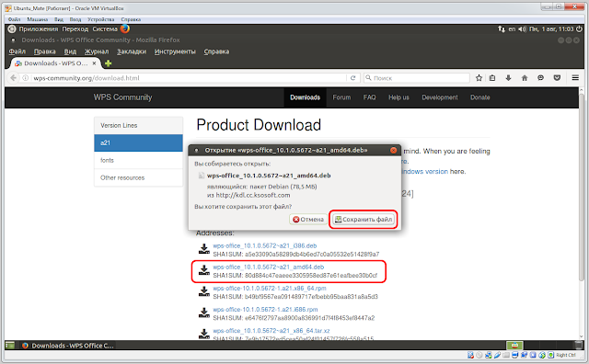The height and width of the screenshot is (364, 589).
Task: Click the en keyboard layout indicator
Action: (x=512, y=28)
